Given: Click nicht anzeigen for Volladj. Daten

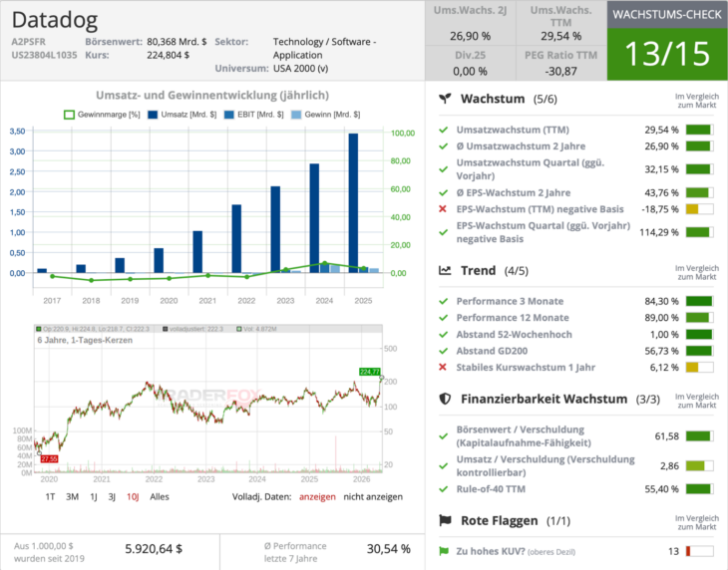Looking at the screenshot, I should (373, 496).
